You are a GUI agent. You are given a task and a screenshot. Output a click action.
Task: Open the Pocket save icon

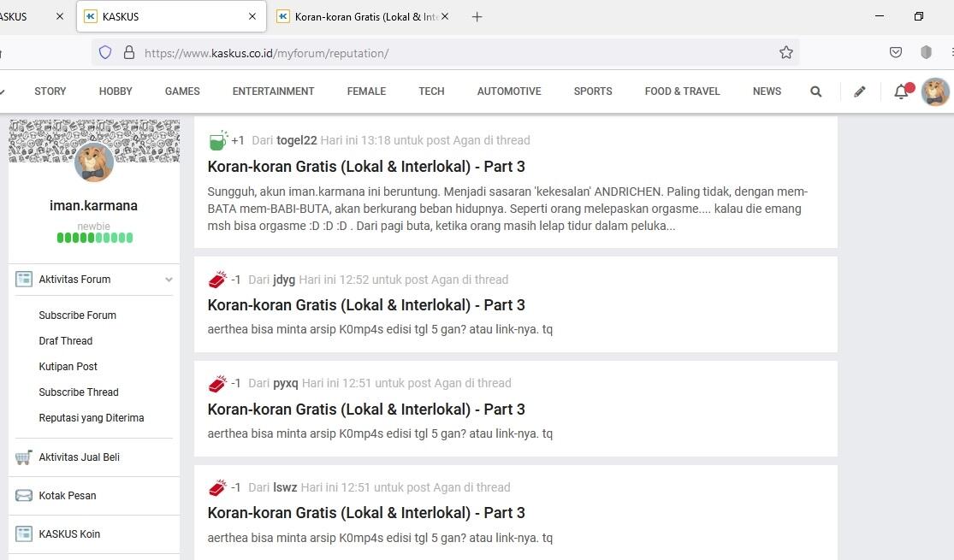coord(896,53)
